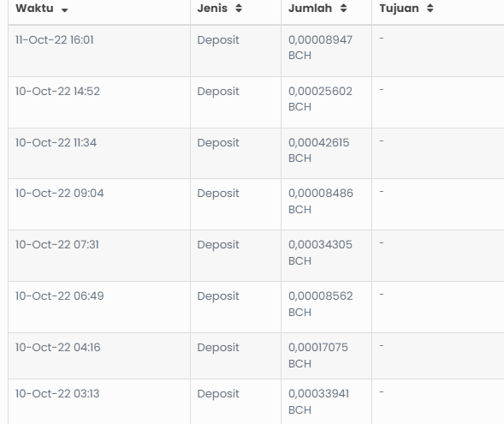The image size is (504, 424).
Task: Select the Jumlah column header text
Action: [x=310, y=8]
